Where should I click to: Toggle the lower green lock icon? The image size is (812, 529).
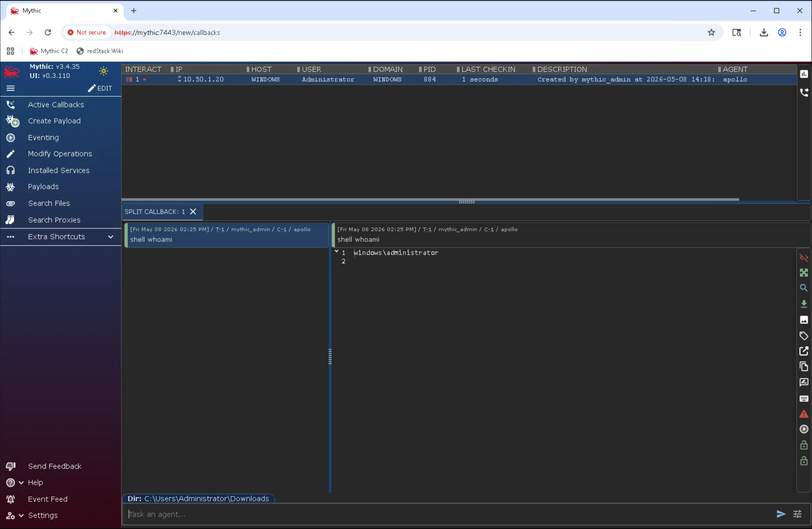[804, 461]
